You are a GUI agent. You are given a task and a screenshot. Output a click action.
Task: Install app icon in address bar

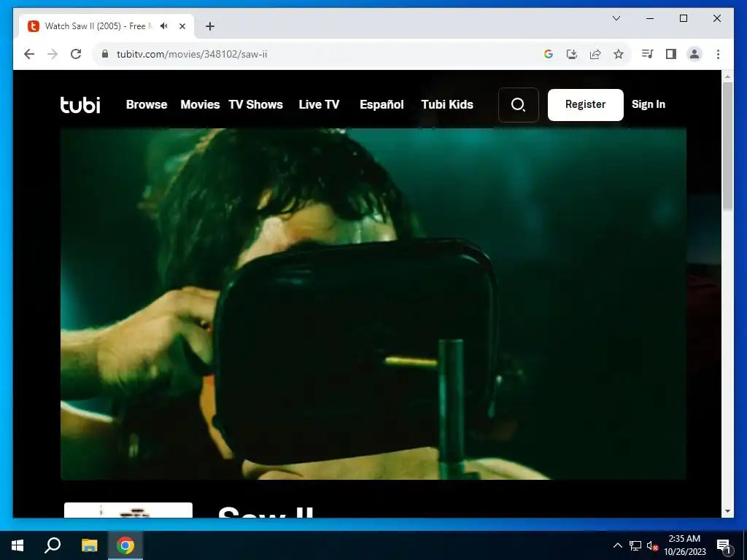tap(572, 54)
